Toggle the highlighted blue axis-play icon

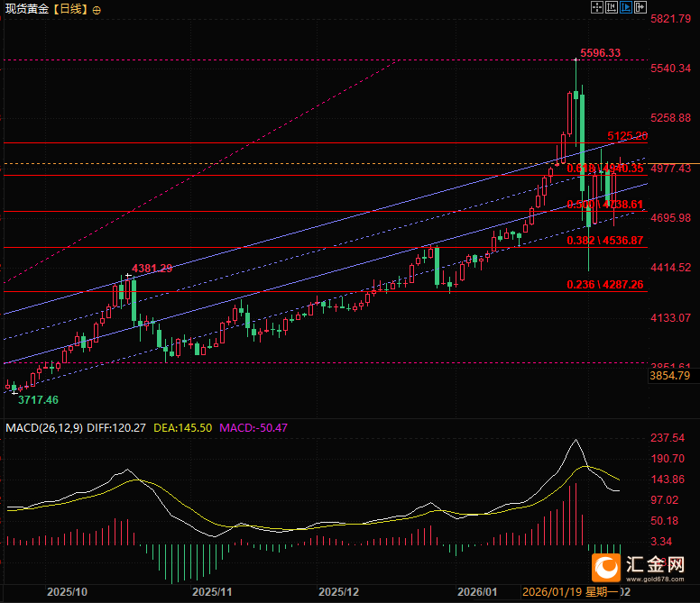tap(626, 7)
